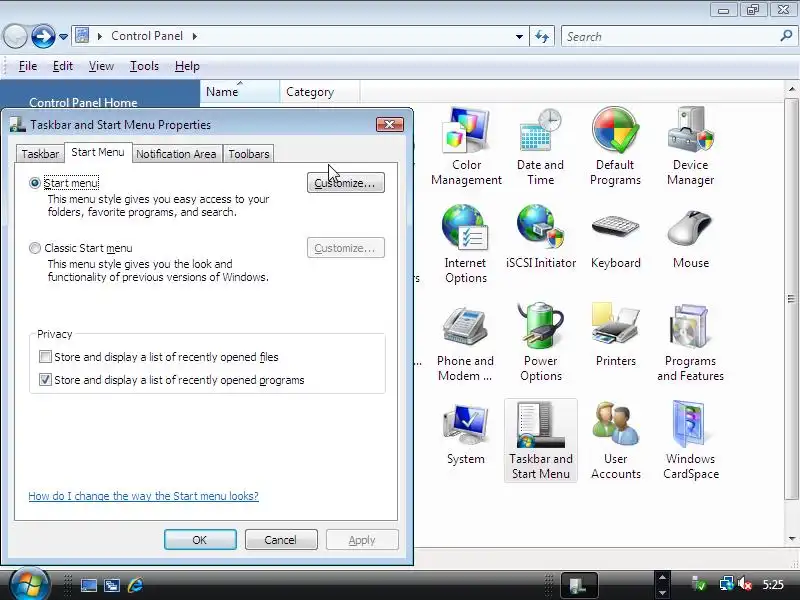Sort by the Name column header

[239, 92]
